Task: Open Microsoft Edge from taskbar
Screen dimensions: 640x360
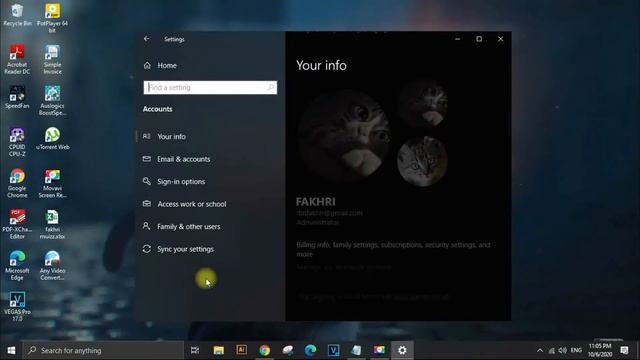Action: click(310, 350)
